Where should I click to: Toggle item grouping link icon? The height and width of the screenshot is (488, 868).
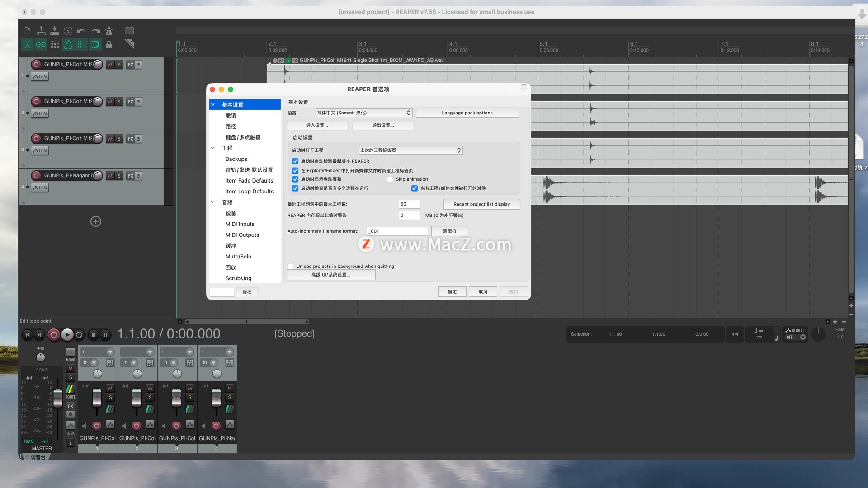41,44
